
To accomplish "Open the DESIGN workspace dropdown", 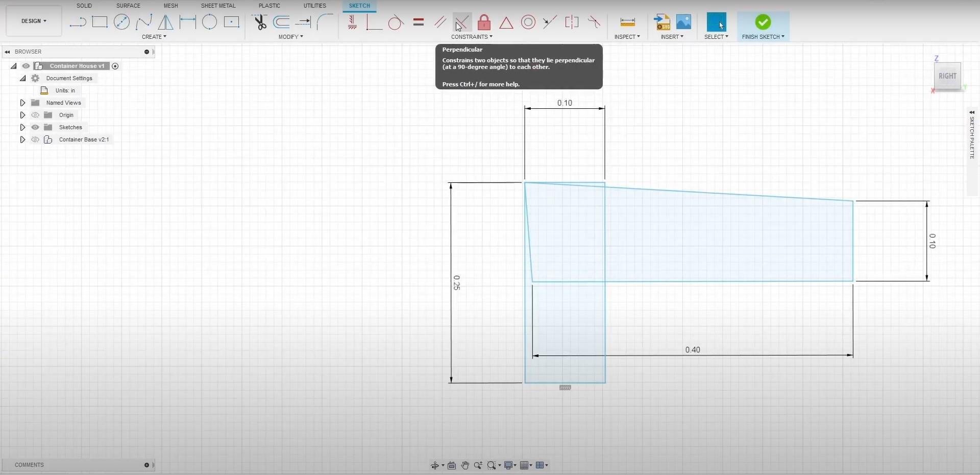I will 34,21.
